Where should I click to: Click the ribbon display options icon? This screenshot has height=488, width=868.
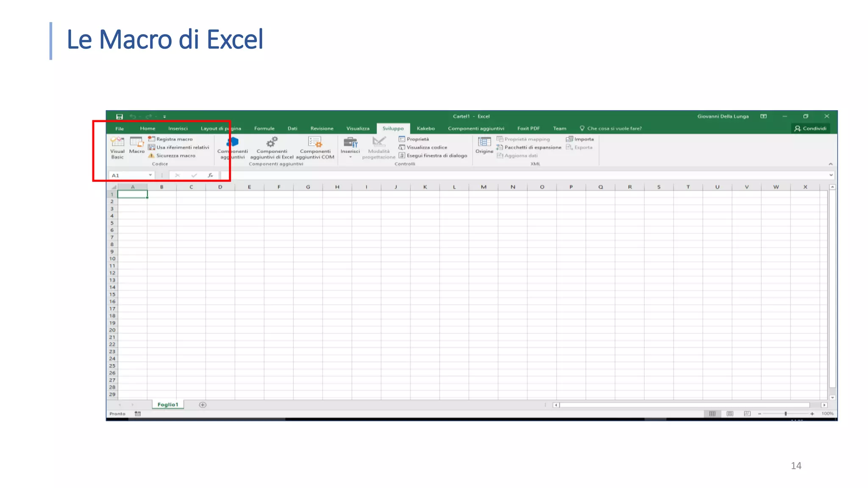(x=763, y=116)
